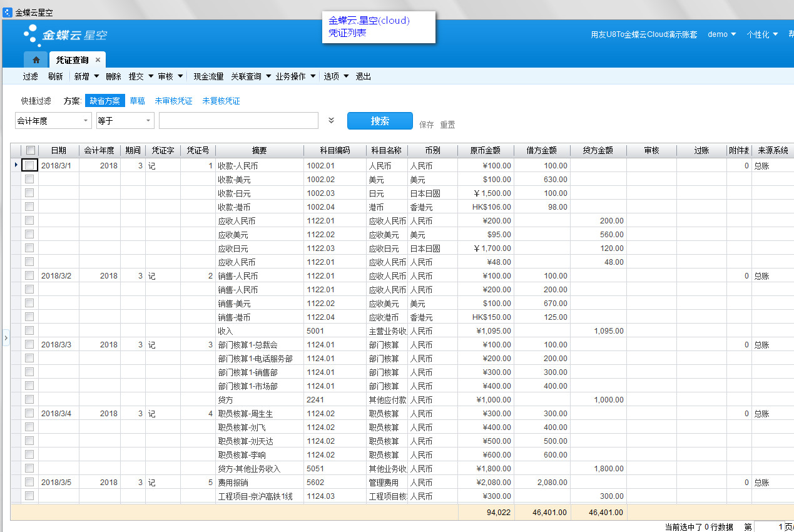Toggle the select-all header checkbox
The height and width of the screenshot is (532, 794).
point(30,150)
